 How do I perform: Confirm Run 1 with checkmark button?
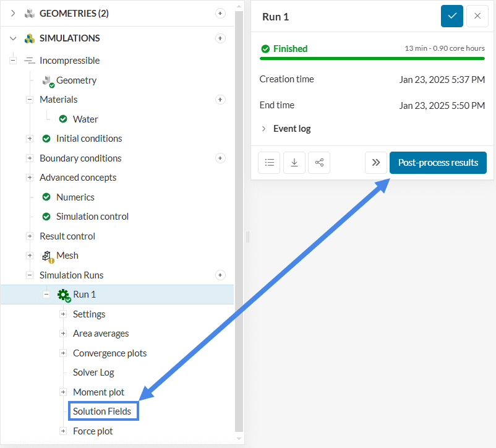point(452,16)
